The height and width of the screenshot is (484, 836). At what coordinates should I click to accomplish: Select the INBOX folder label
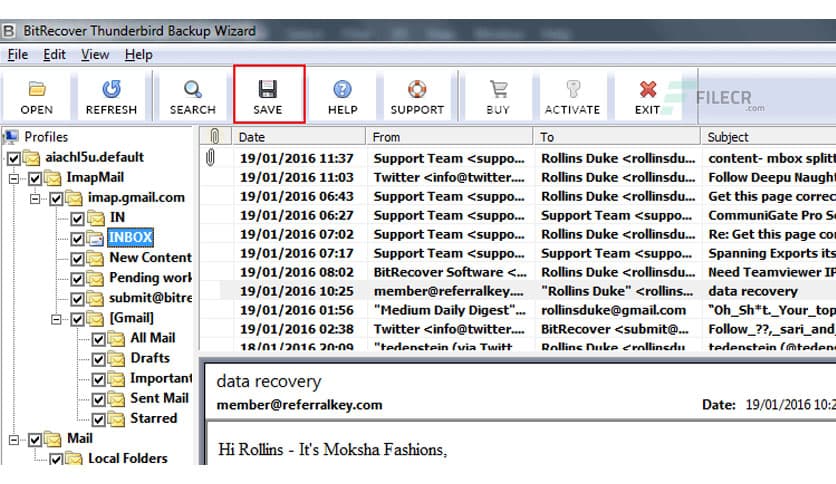point(131,237)
